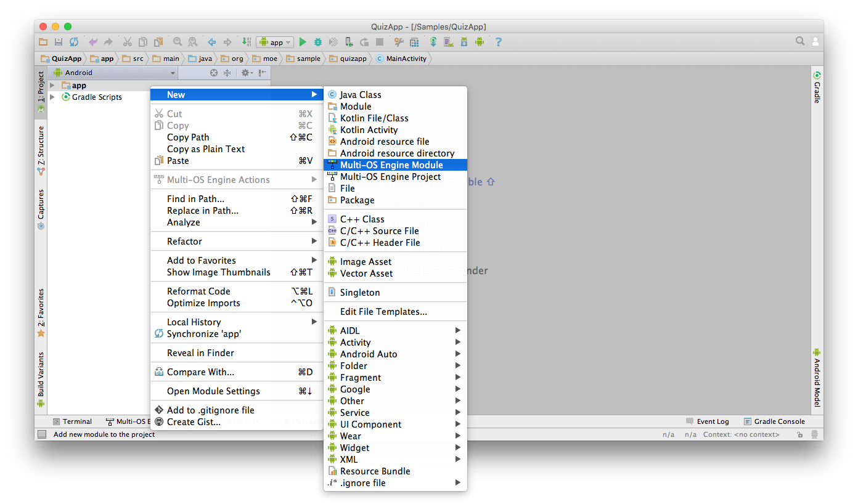Hide the Project panel with hide icon
Screen dimensions: 858x504
pos(262,73)
